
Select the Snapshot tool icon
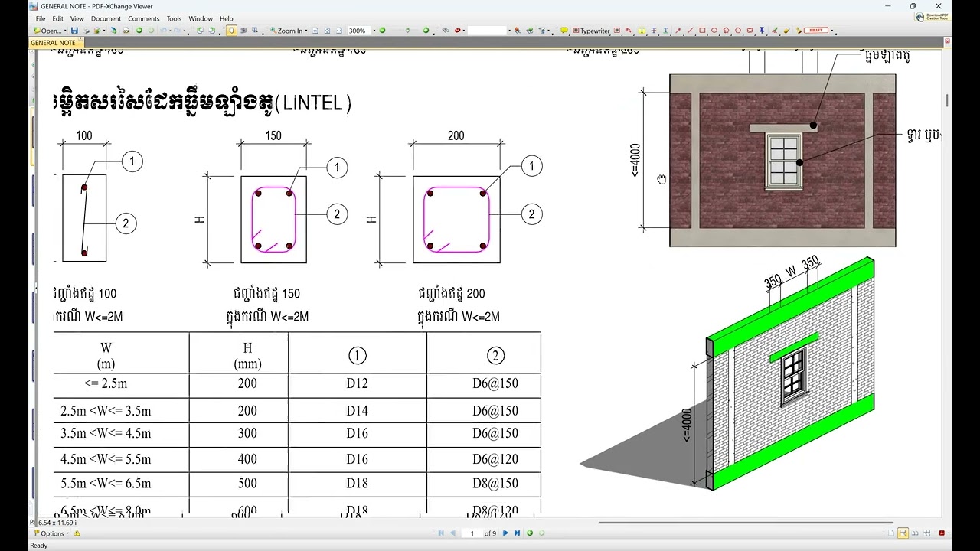click(243, 31)
